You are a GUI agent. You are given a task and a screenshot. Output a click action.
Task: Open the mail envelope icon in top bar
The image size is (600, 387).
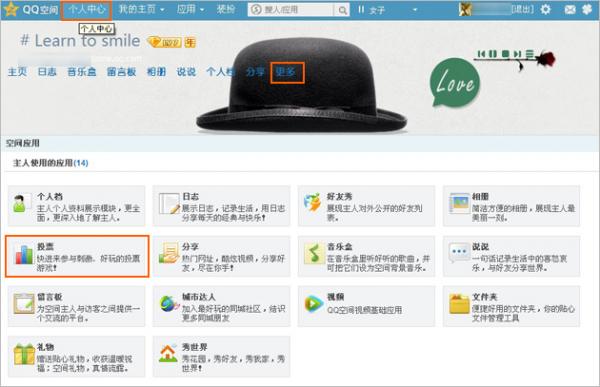pos(570,9)
